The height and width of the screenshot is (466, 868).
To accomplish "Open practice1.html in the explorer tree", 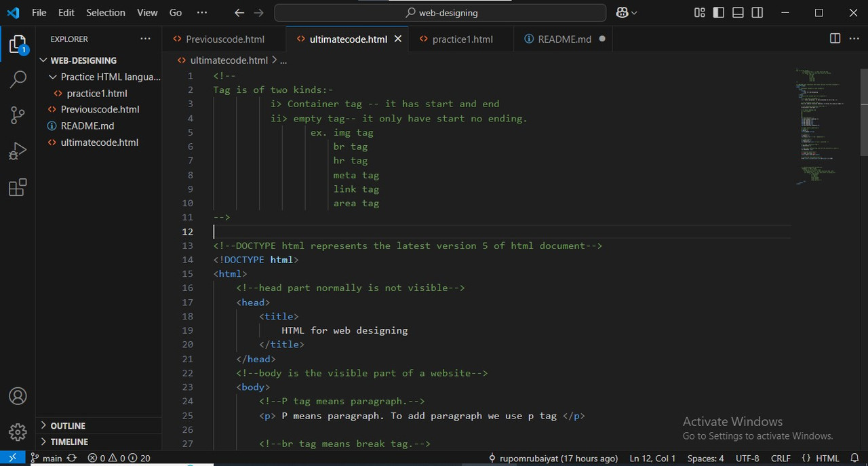I will (97, 93).
